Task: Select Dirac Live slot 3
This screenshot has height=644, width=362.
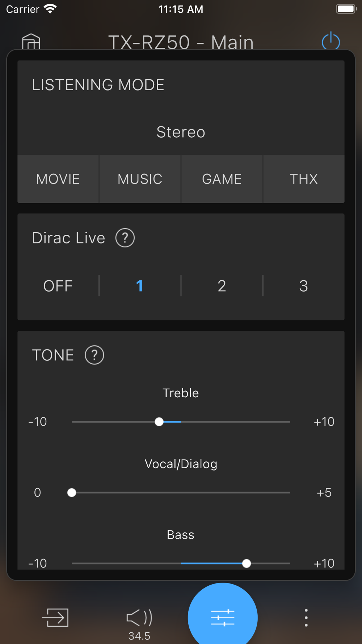Action: tap(304, 286)
